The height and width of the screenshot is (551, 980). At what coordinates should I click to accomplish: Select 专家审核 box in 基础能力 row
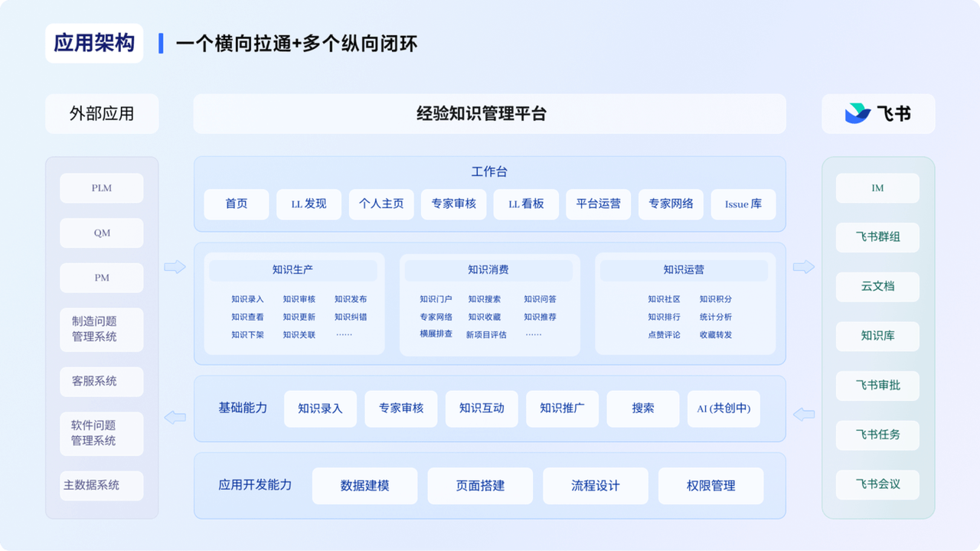[x=400, y=409]
